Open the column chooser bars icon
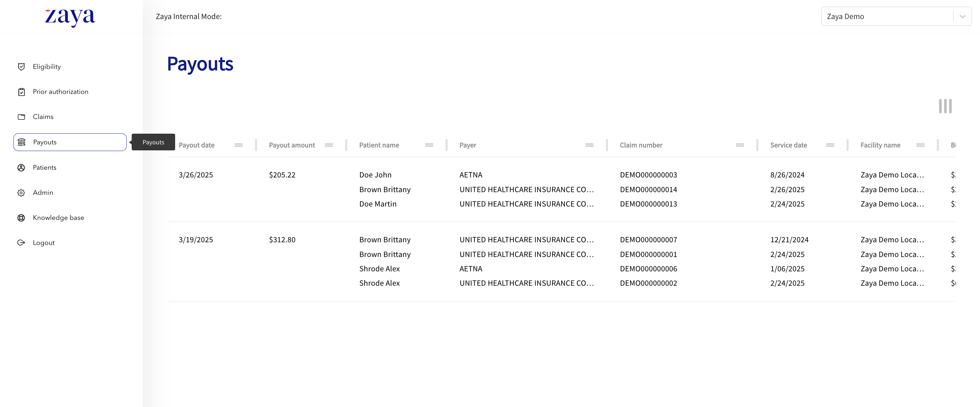This screenshot has height=407, width=980. coord(945,106)
